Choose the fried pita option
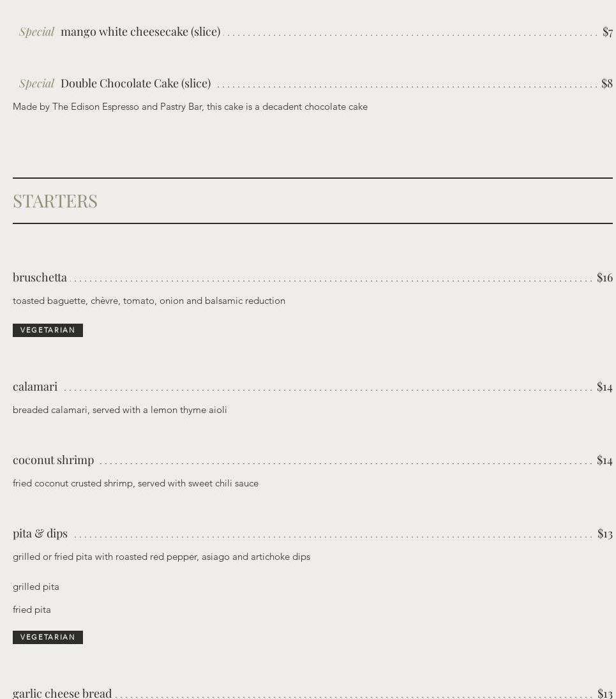This screenshot has width=616, height=699. coord(32,610)
